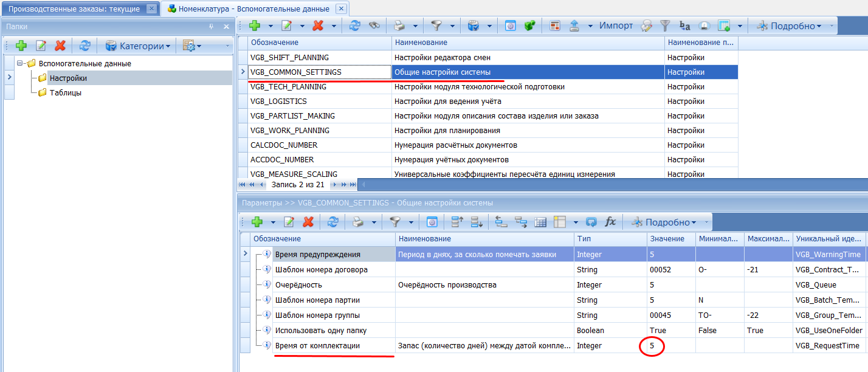The width and height of the screenshot is (868, 372).
Task: Pin the Папки panel with pushpin icon
Action: point(212,27)
